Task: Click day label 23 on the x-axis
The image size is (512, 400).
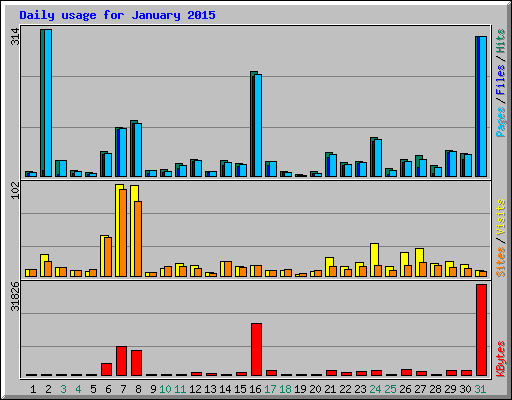Action: 360,389
